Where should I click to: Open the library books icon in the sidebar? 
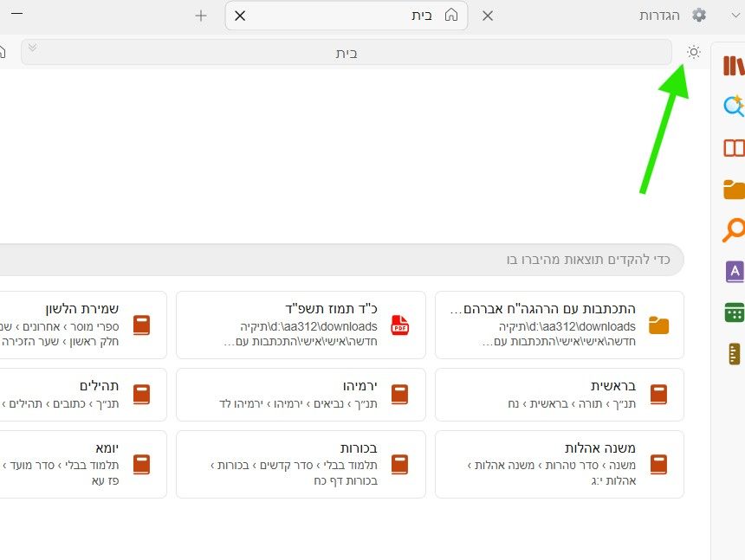click(x=734, y=66)
